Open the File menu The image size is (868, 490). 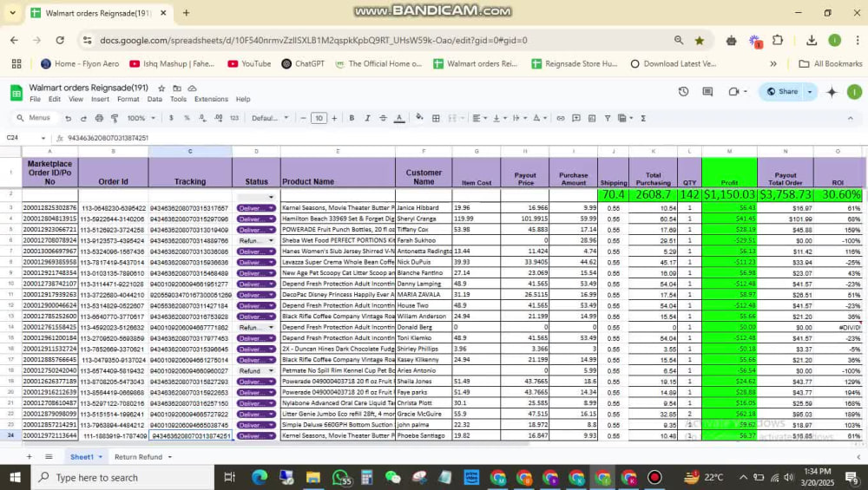pyautogui.click(x=35, y=99)
